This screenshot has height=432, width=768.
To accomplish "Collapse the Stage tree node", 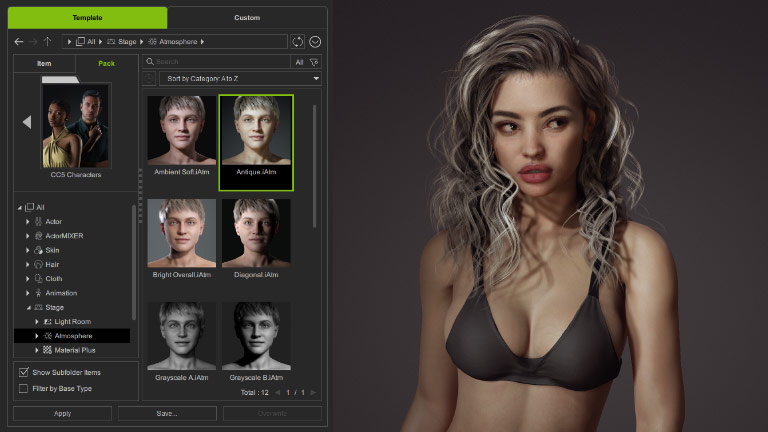I will point(28,308).
